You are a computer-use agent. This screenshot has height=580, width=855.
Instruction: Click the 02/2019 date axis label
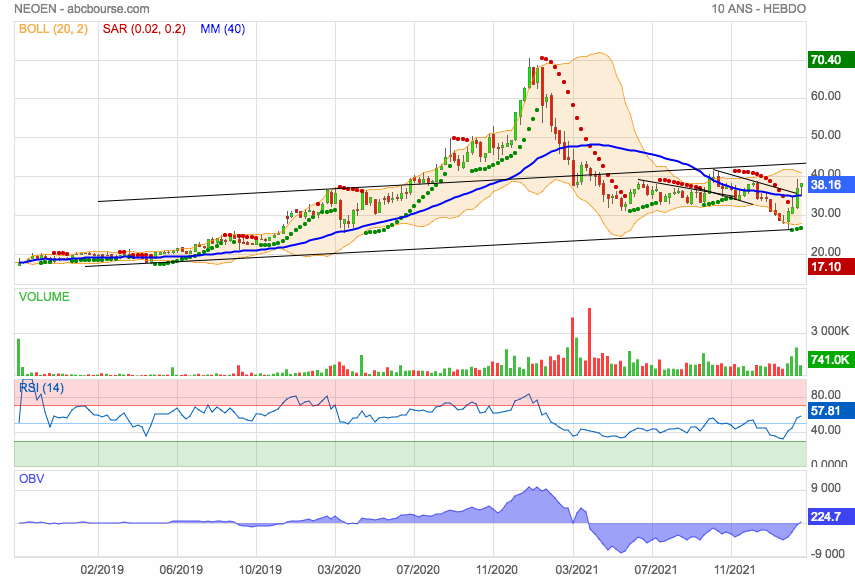tap(102, 570)
